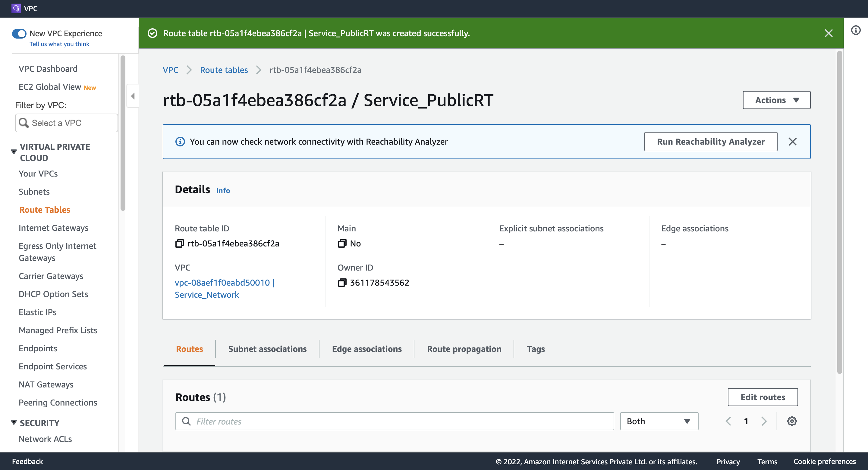Toggle the New VPC Experience switch
Viewport: 868px width, 470px height.
19,33
